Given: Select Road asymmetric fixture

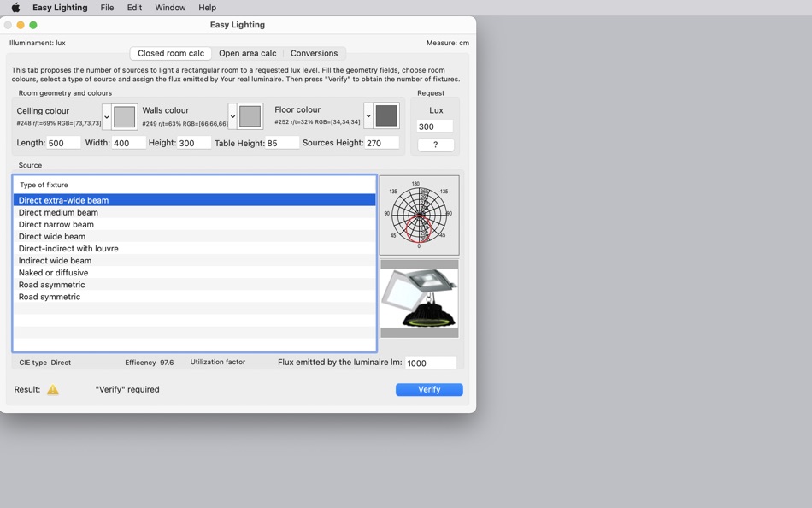Looking at the screenshot, I should point(195,285).
